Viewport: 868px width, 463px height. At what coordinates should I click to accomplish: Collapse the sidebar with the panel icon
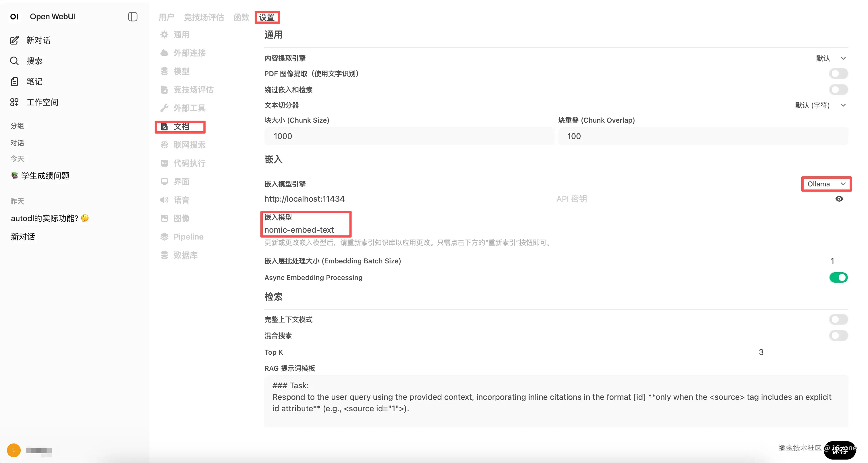point(133,16)
